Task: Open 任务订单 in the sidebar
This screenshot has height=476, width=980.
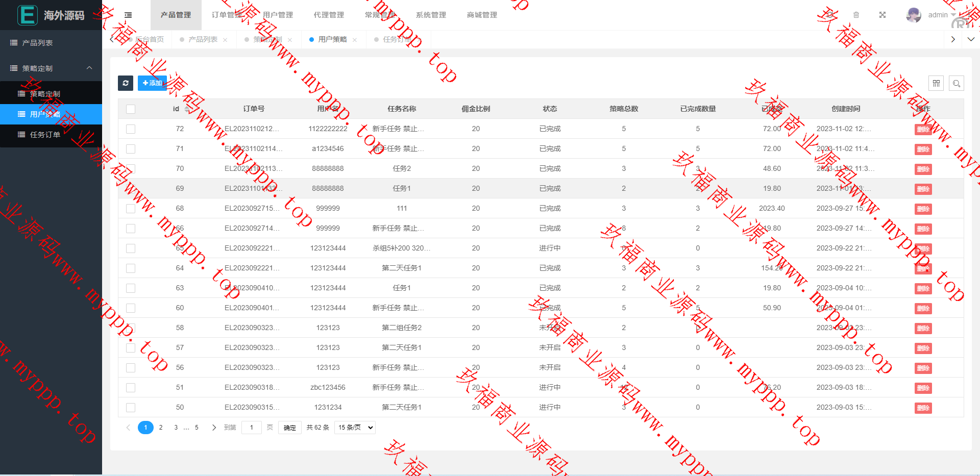Action: pos(45,135)
